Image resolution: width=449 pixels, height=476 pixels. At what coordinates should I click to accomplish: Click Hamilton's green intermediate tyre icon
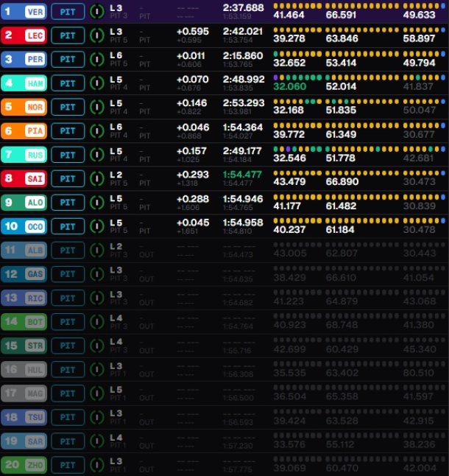[96, 83]
